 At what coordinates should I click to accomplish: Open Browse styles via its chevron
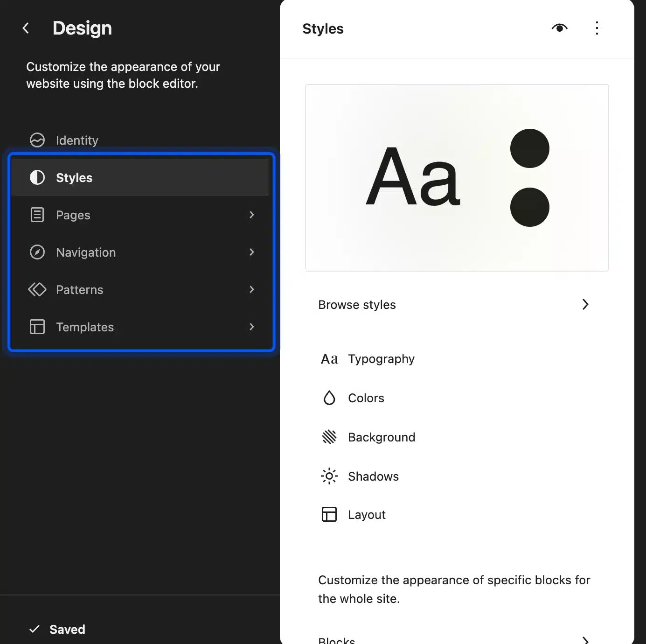coord(585,305)
